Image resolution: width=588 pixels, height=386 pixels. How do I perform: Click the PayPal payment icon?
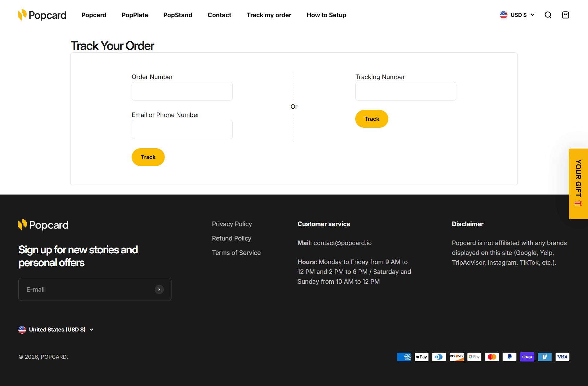(x=510, y=357)
